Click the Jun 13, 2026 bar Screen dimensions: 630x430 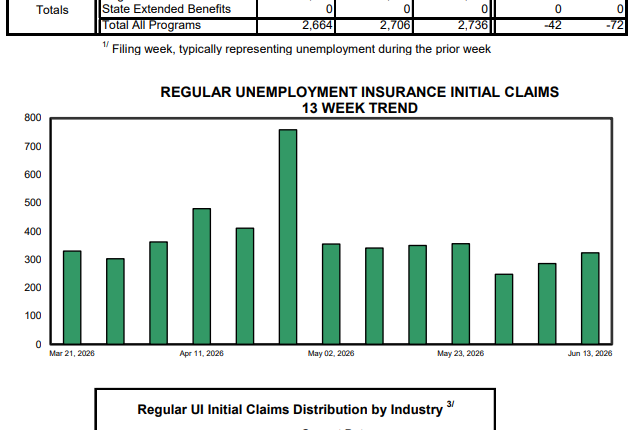[590, 299]
